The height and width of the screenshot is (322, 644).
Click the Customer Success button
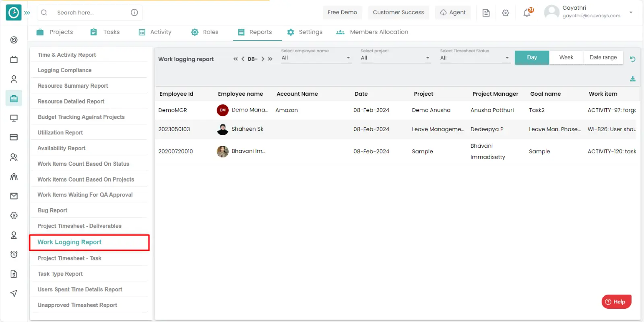coord(398,12)
